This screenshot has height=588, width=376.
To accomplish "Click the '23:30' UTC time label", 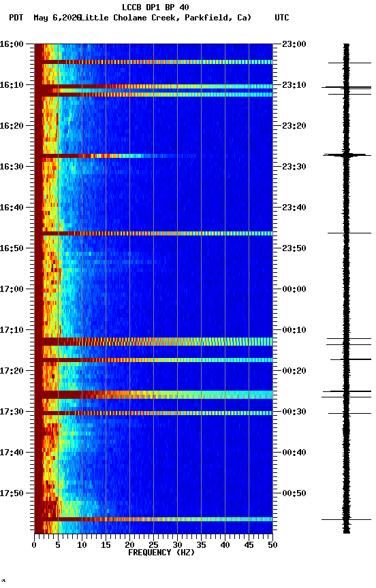I will click(x=294, y=167).
